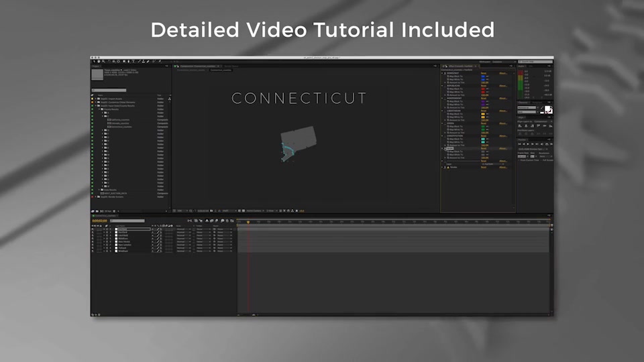The image size is (644, 362).
Task: Click the blue DEMOCRAT Map Black To swatch
Action: (x=483, y=76)
